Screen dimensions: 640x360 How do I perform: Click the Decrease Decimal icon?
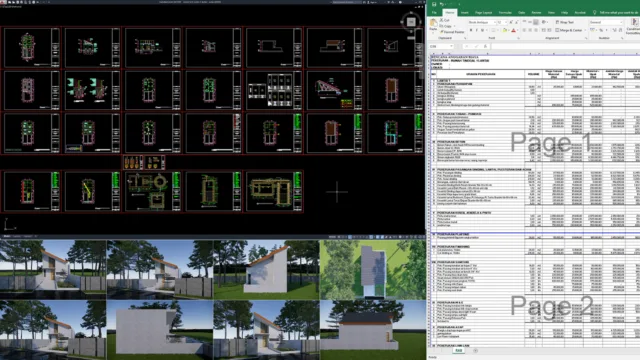(620, 30)
